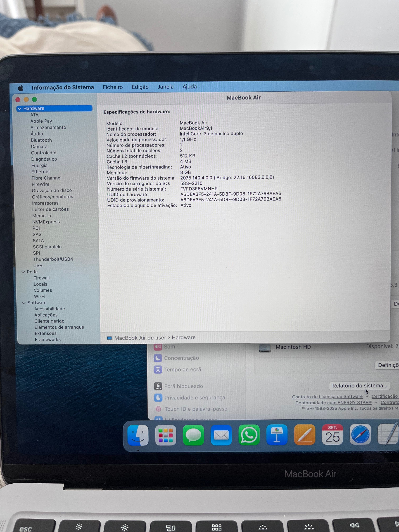Click the Som icon in Settings sidebar

point(158,347)
